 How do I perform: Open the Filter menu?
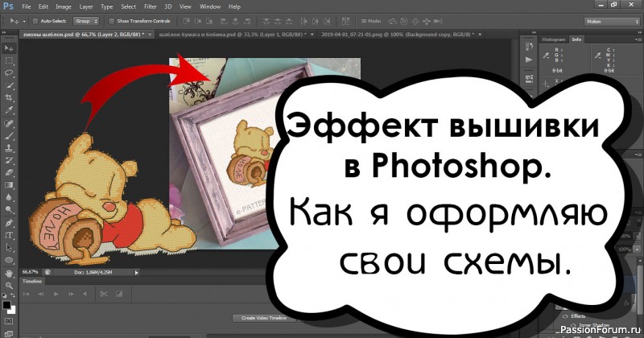(150, 6)
